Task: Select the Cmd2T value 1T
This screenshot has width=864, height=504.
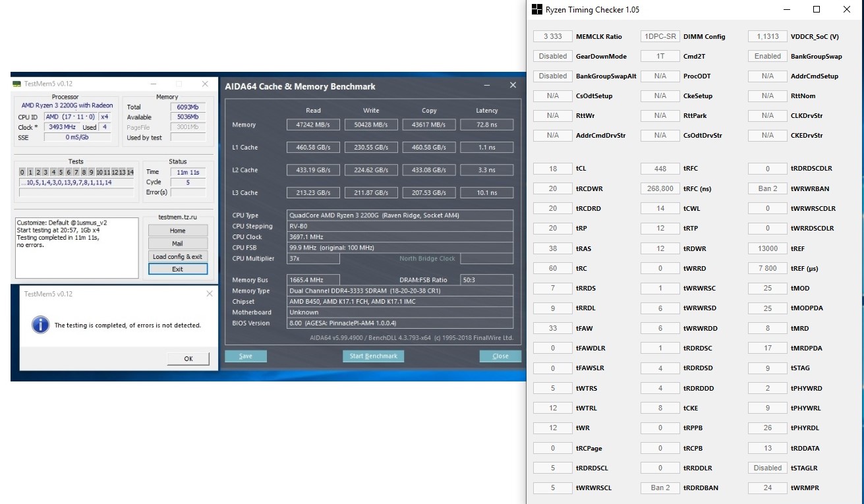Action: [660, 56]
